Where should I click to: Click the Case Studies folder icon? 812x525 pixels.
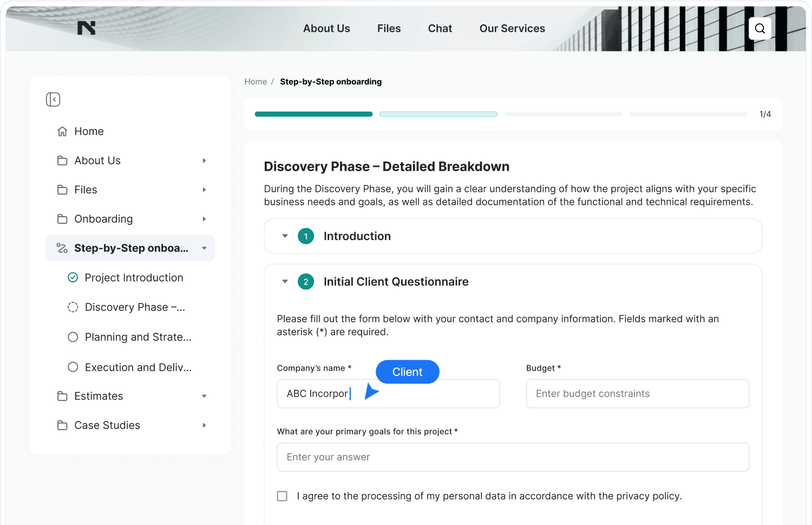62,425
